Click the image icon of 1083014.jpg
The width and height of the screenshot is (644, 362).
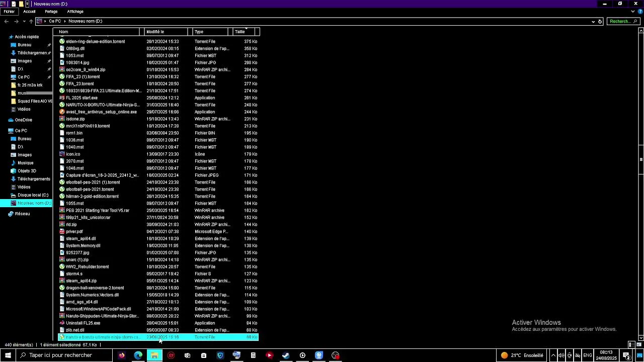(x=62, y=63)
